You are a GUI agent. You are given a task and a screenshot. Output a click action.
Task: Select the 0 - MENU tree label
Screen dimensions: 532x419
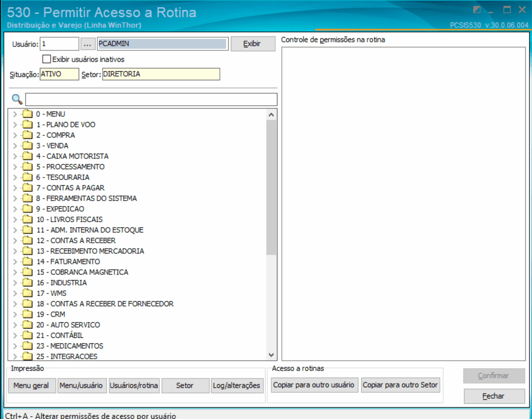(50, 114)
